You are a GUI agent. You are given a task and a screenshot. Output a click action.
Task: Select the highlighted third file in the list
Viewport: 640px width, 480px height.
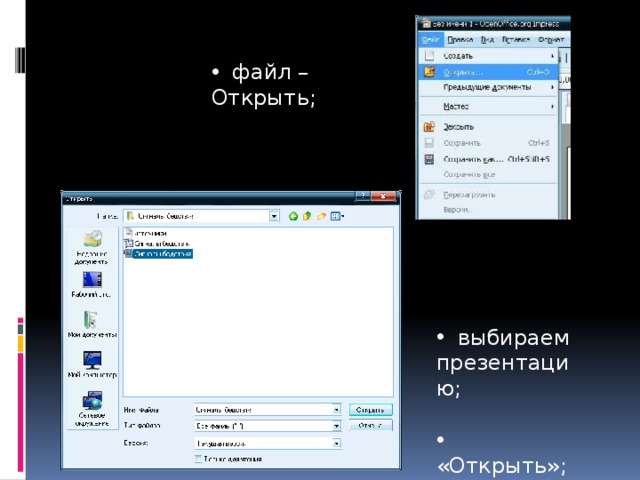point(158,254)
